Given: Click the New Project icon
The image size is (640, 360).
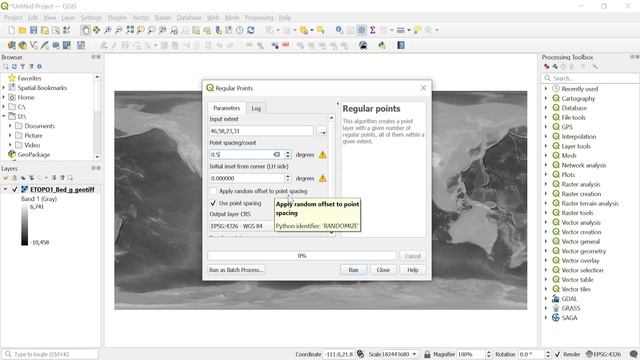Looking at the screenshot, I should pyautogui.click(x=11, y=30).
